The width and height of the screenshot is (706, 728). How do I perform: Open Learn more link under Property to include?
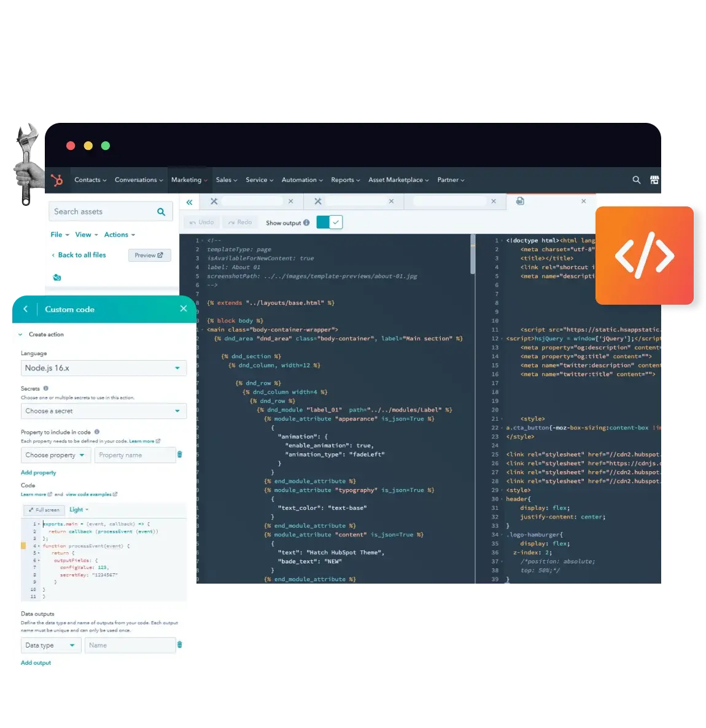[144, 441]
